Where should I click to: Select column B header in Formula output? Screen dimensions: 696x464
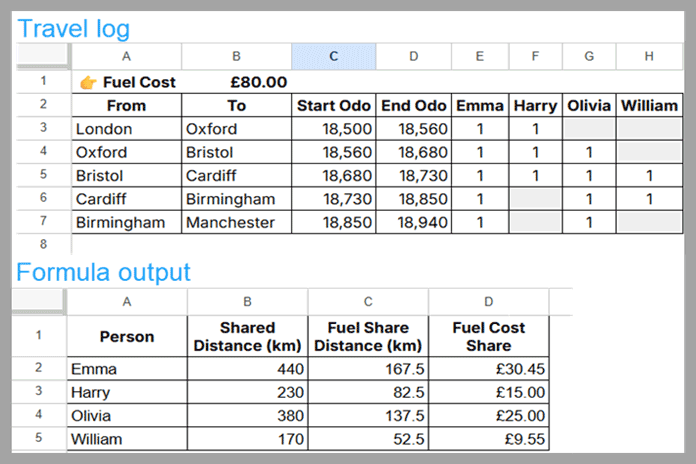click(247, 302)
